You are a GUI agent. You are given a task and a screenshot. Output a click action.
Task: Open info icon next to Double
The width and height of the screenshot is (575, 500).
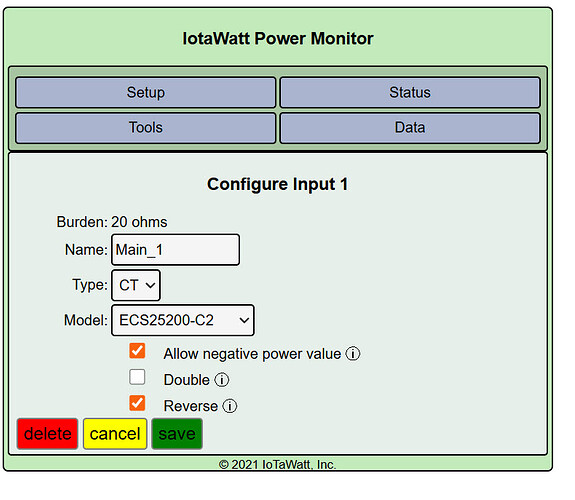click(x=221, y=380)
